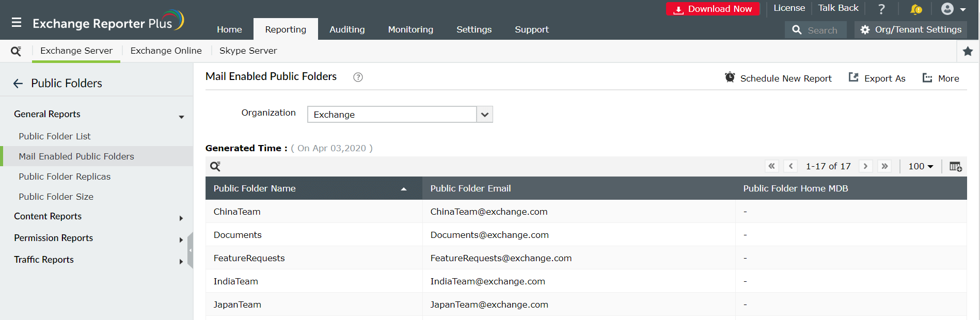This screenshot has width=980, height=320.
Task: Open the hamburger navigation menu
Action: pos(17,22)
